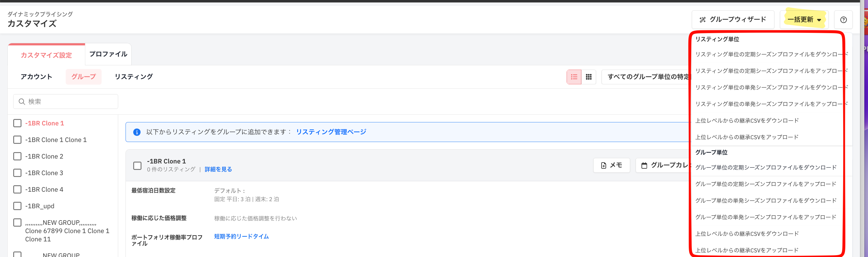
Task: Focus the 検索 search field
Action: pos(66,102)
